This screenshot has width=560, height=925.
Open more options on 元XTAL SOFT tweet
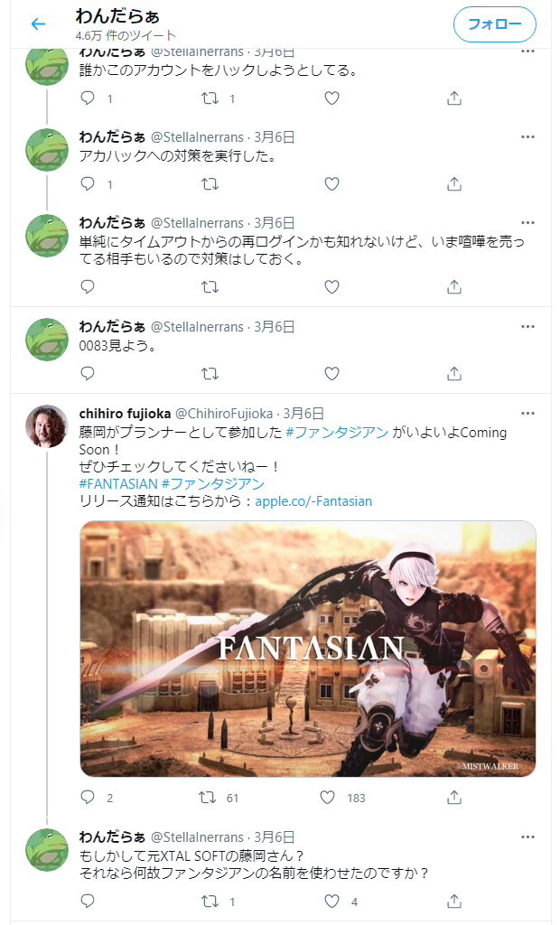[527, 836]
